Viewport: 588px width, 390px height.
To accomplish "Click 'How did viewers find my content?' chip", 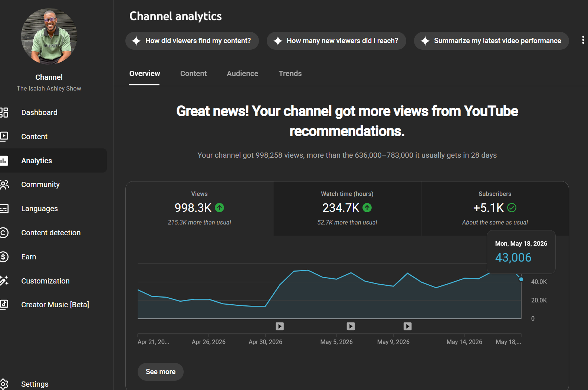I will pos(192,41).
